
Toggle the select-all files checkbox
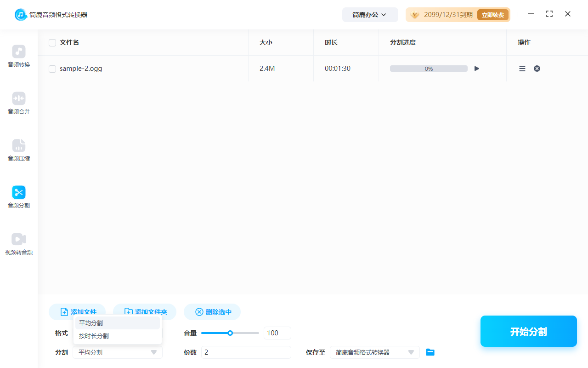click(x=52, y=42)
